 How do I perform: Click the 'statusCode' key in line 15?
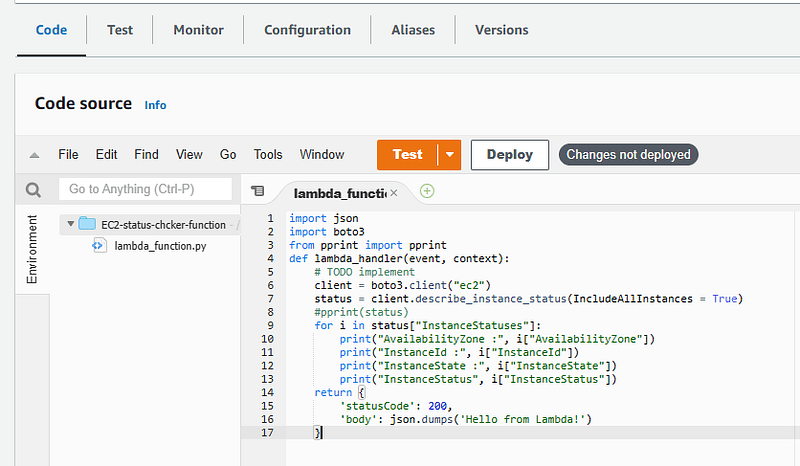pos(378,406)
